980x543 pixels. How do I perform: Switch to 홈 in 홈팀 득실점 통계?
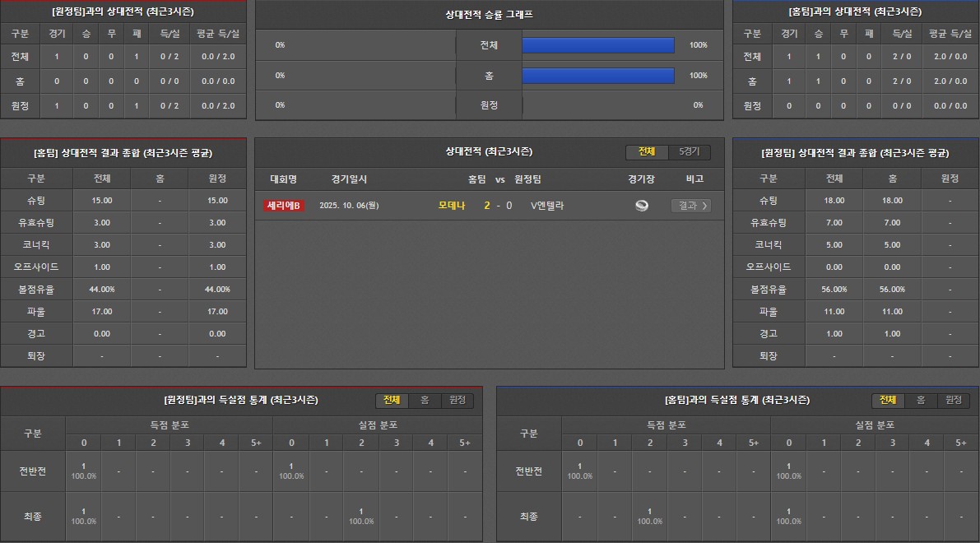coord(921,400)
